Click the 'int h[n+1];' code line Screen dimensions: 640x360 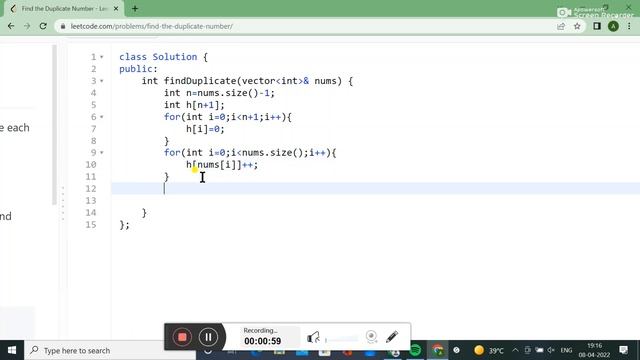pyautogui.click(x=194, y=105)
